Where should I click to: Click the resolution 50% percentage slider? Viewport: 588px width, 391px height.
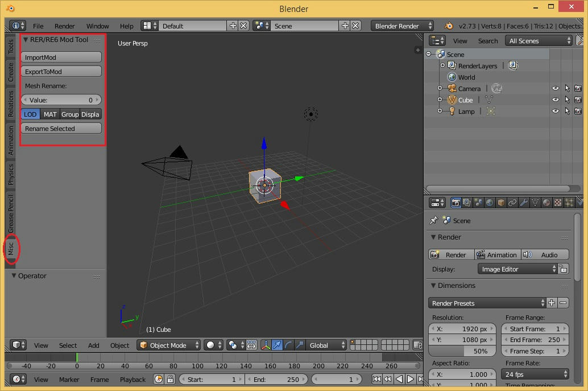pos(462,351)
